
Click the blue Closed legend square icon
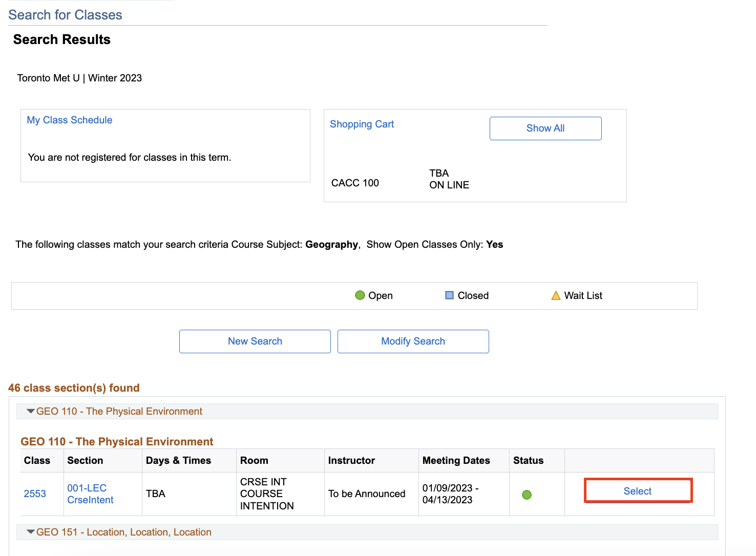[x=449, y=295]
